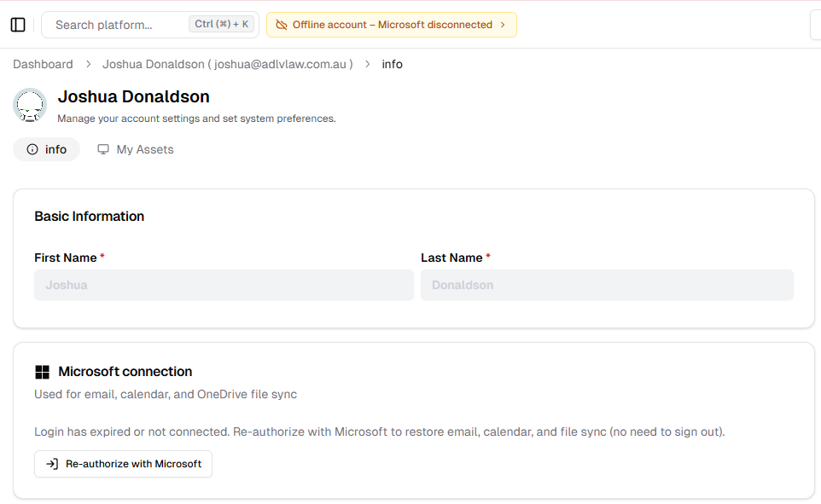The width and height of the screenshot is (821, 504).
Task: Go to Dashboard breadcrumb link
Action: coord(43,64)
